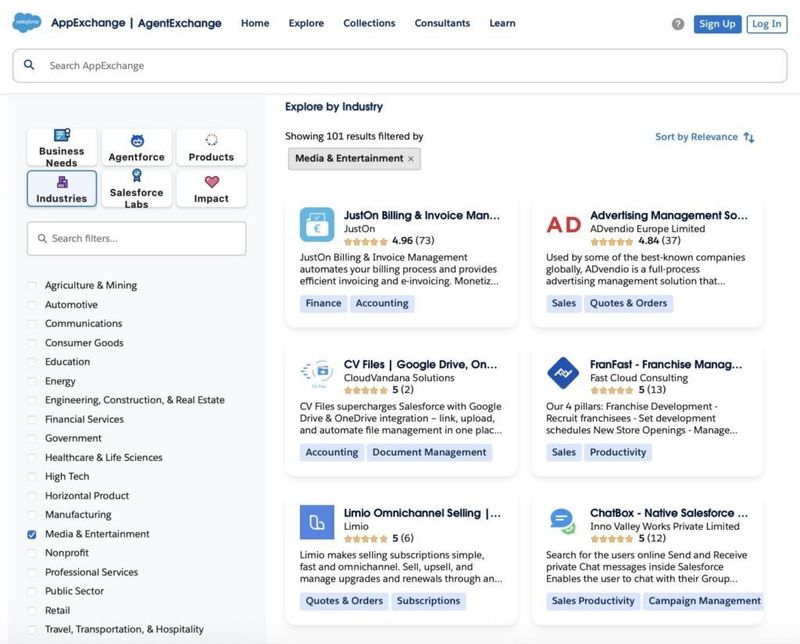Select the Business Needs category tile

tap(62, 147)
